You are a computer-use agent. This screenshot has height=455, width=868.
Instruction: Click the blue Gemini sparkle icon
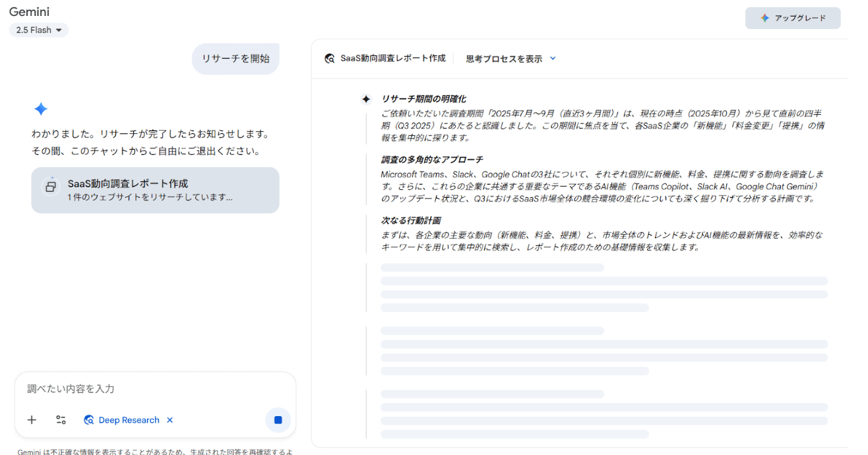pos(41,109)
